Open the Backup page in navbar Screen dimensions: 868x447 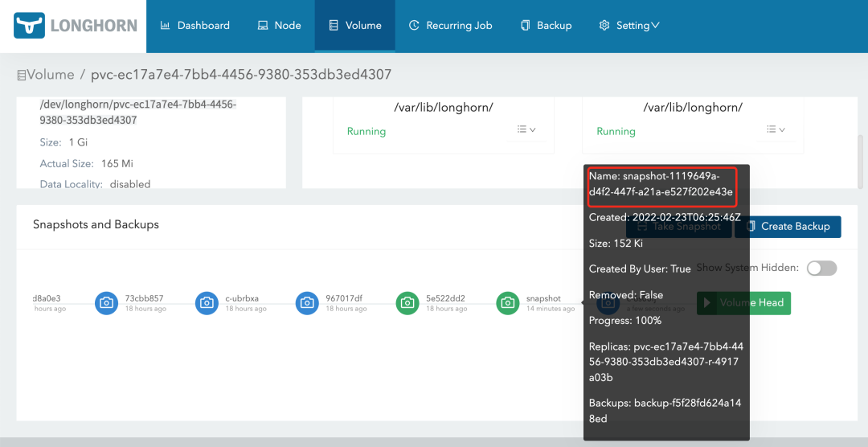point(546,26)
